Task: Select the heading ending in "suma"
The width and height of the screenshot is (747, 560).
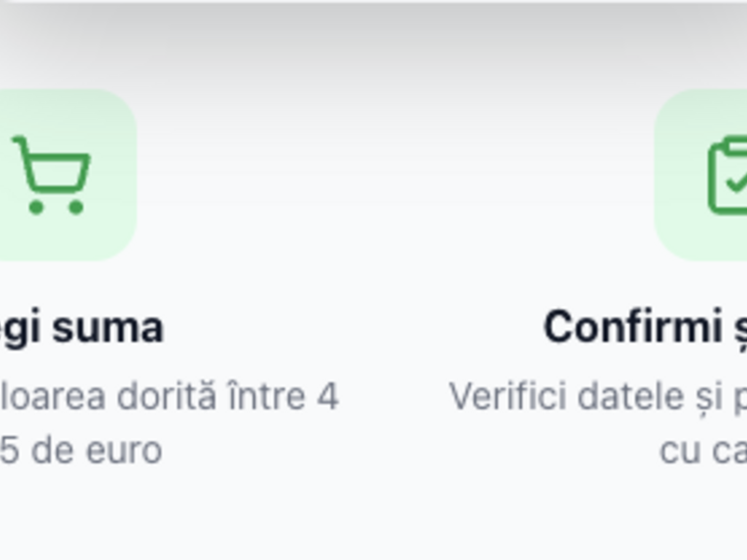Action: click(x=81, y=328)
